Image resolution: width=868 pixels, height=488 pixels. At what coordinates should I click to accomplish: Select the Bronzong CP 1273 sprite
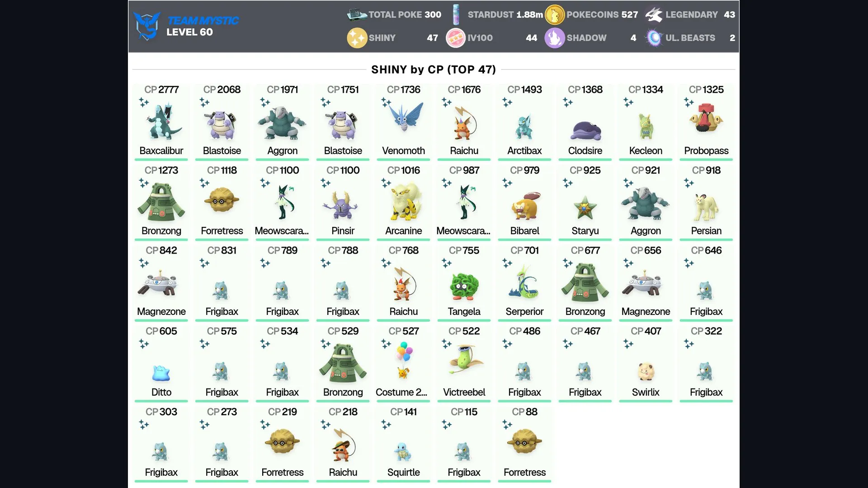[161, 201]
